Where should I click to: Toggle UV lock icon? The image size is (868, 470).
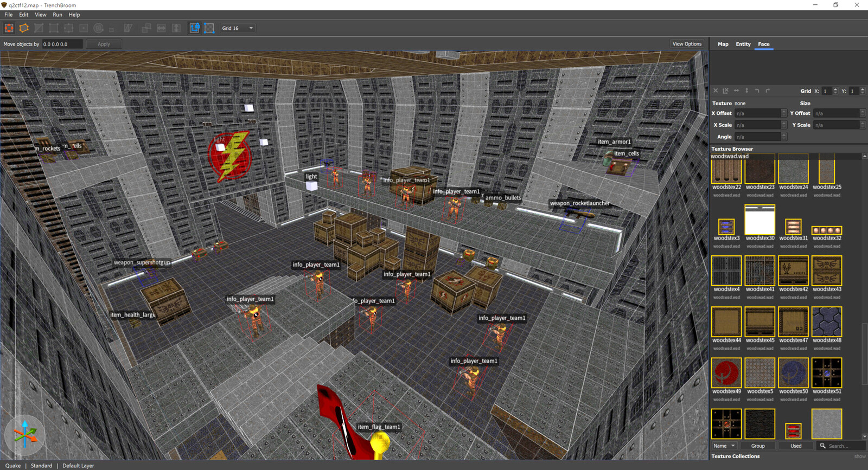[209, 28]
